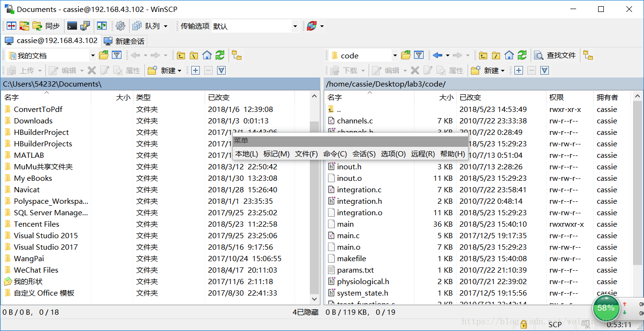Image resolution: width=644 pixels, height=331 pixels.
Task: Expand the arrow beside refresh session icon
Action: pyautogui.click(x=322, y=26)
